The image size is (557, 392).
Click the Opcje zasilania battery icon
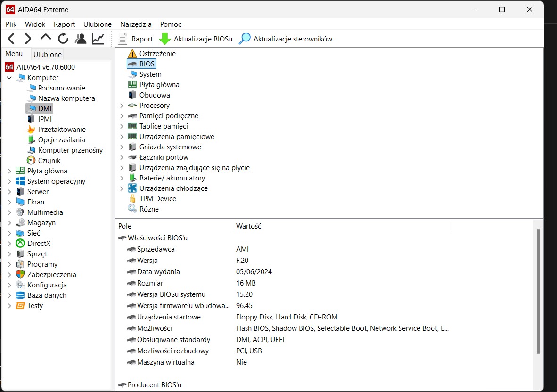point(31,139)
